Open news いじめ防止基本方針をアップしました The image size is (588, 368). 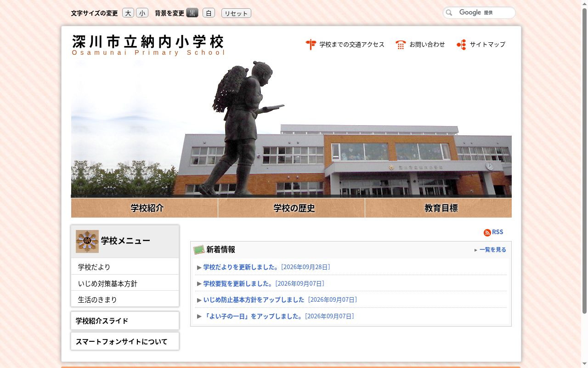click(x=254, y=300)
